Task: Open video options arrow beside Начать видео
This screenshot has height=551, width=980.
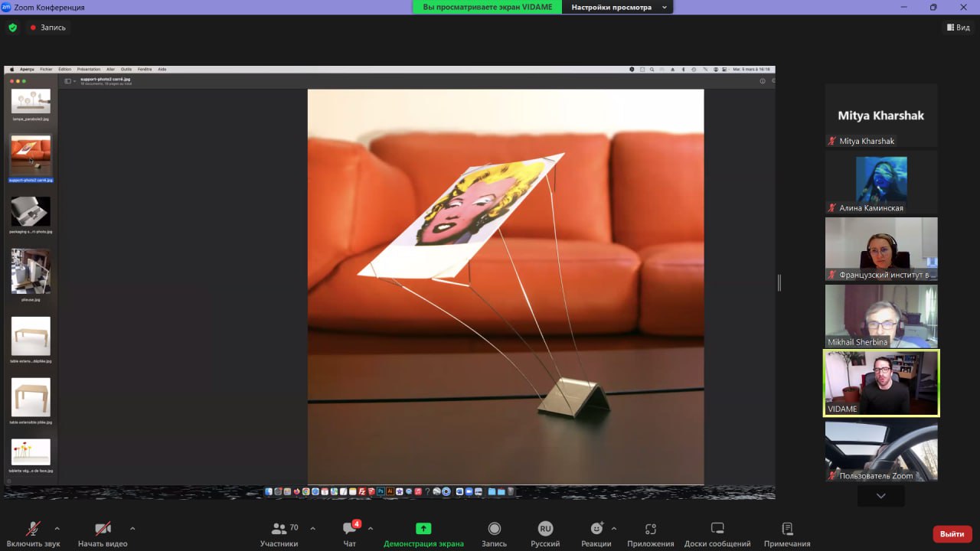Action: (x=132, y=528)
